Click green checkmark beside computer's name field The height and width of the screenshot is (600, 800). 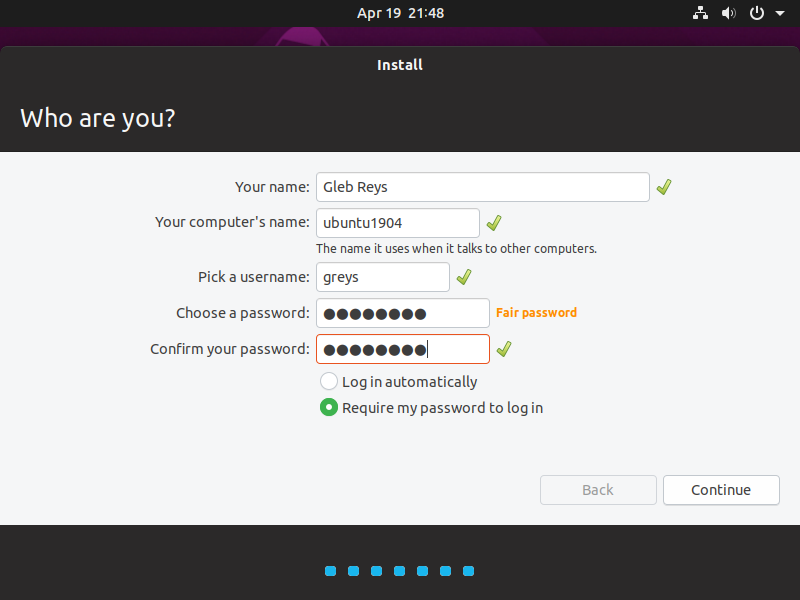coord(494,223)
